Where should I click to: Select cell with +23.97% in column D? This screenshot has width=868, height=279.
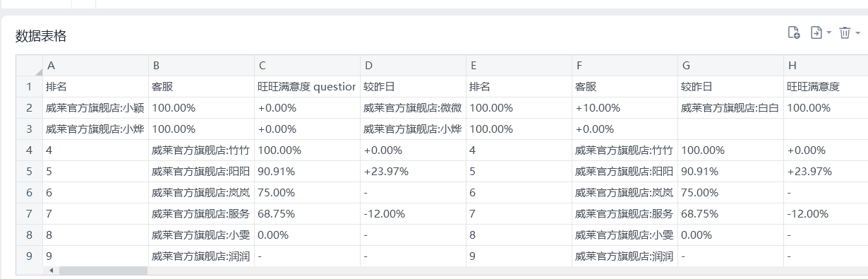pyautogui.click(x=413, y=172)
